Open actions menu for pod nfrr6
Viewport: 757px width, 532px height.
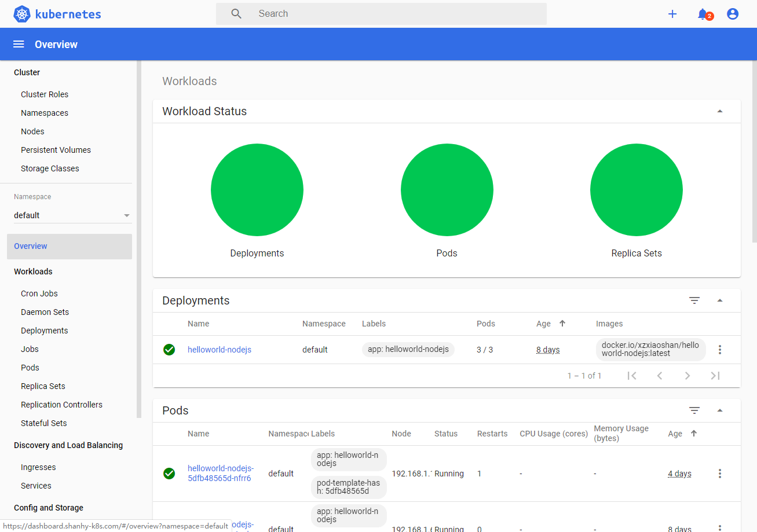[720, 474]
